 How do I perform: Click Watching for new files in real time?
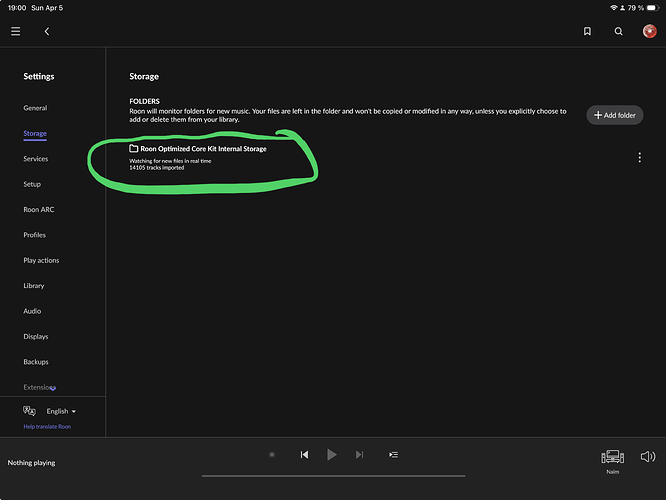pyautogui.click(x=170, y=161)
